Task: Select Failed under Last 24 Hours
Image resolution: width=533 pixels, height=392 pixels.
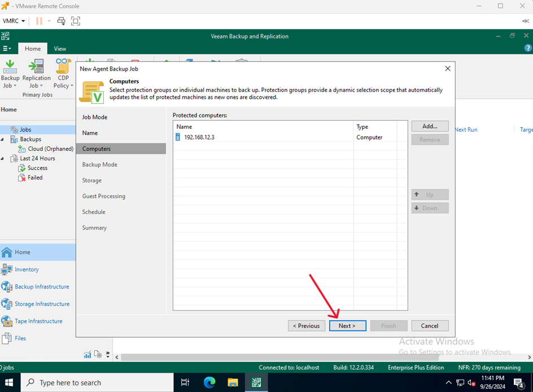Action: [35, 177]
